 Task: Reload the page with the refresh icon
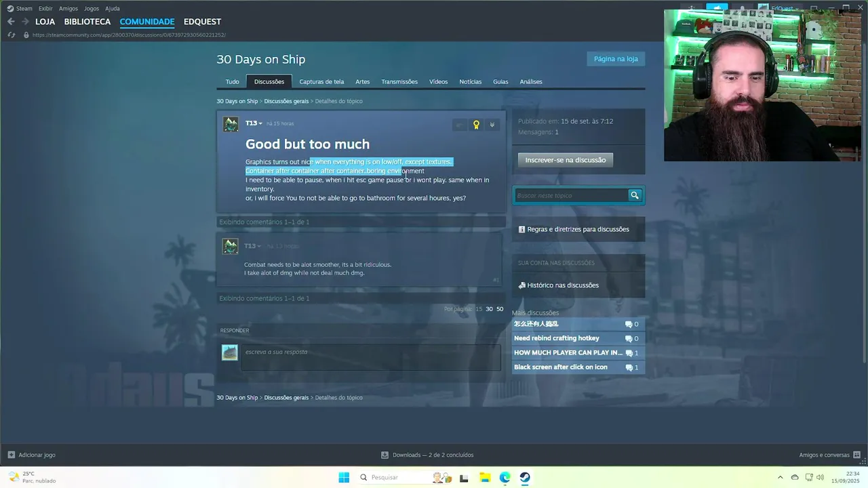point(11,35)
